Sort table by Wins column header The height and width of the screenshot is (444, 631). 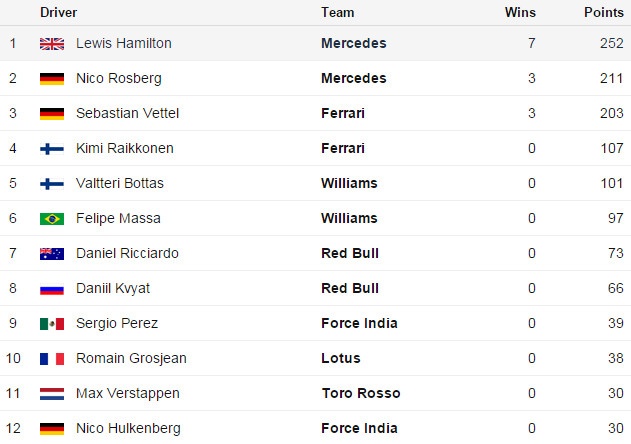click(x=520, y=12)
